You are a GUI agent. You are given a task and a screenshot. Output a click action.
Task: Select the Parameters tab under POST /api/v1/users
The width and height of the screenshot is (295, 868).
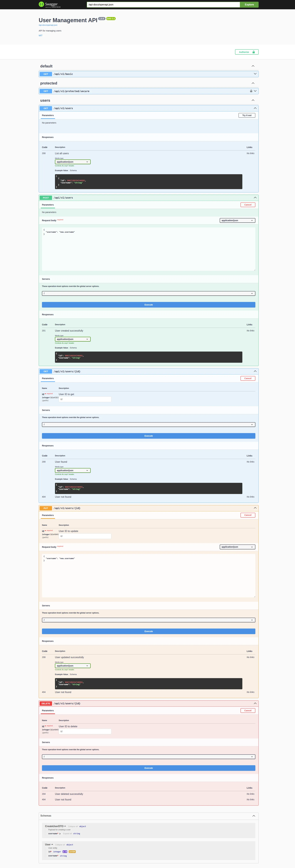point(48,205)
